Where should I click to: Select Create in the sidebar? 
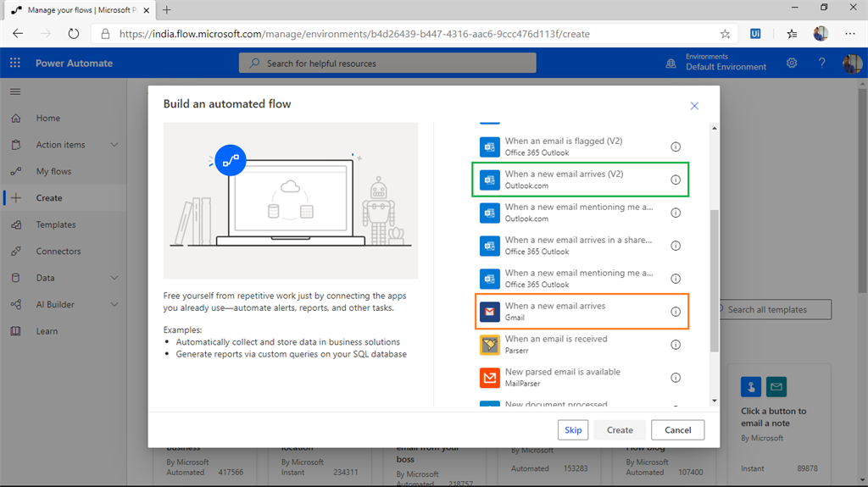(48, 198)
